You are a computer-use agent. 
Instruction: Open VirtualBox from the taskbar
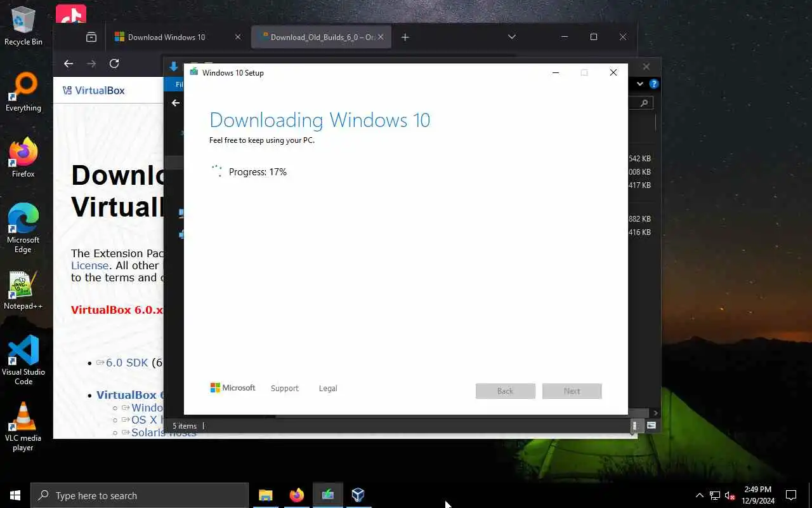point(358,495)
